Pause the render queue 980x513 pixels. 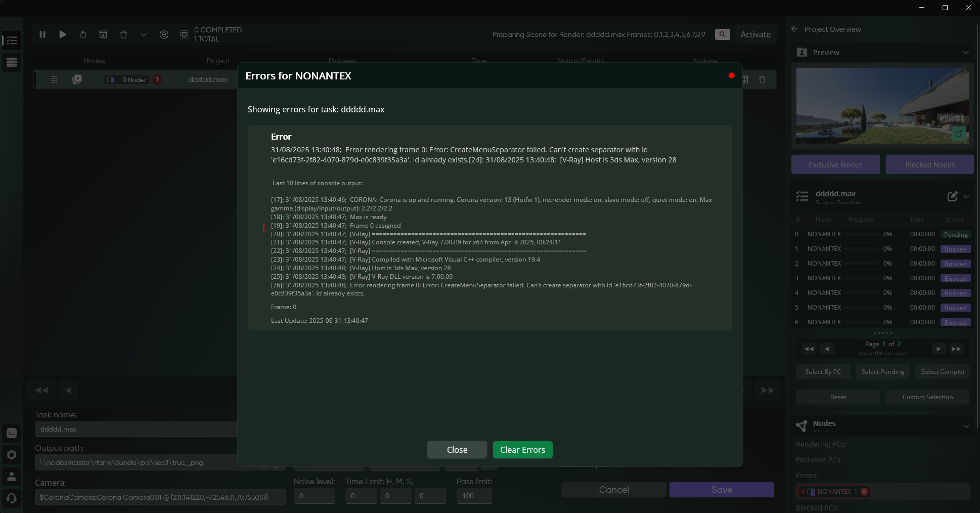click(x=42, y=34)
